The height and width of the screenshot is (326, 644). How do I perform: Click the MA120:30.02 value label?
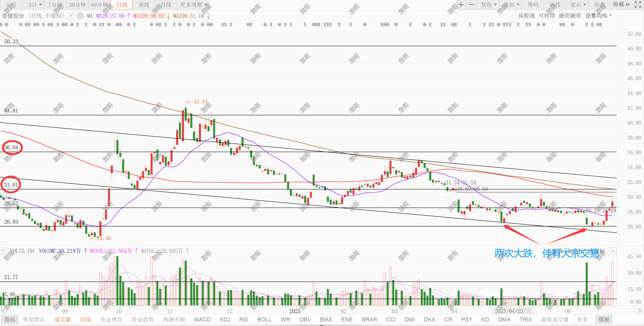148,16
